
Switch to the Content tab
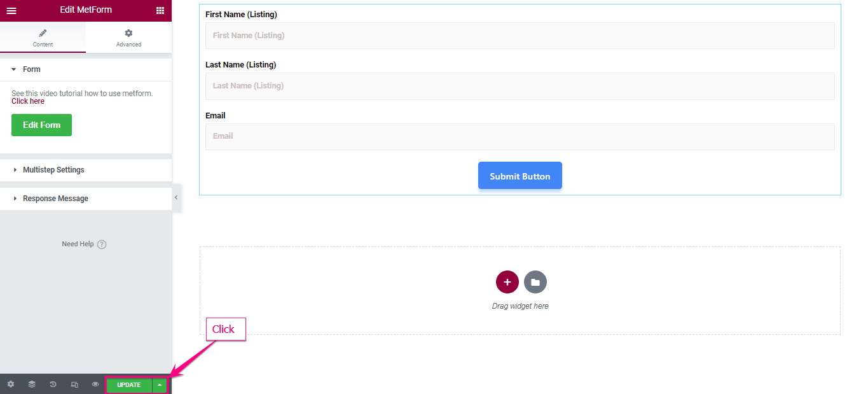pyautogui.click(x=43, y=38)
